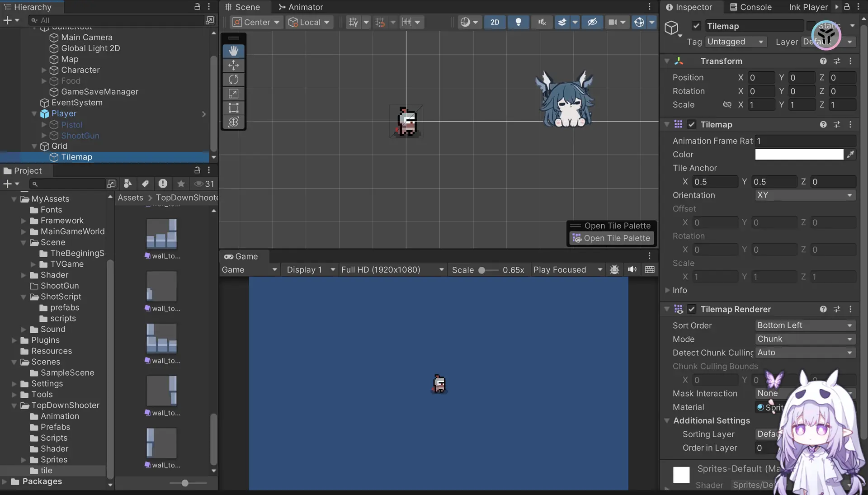Toggle scene audio mute icon
868x495 pixels.
click(542, 22)
